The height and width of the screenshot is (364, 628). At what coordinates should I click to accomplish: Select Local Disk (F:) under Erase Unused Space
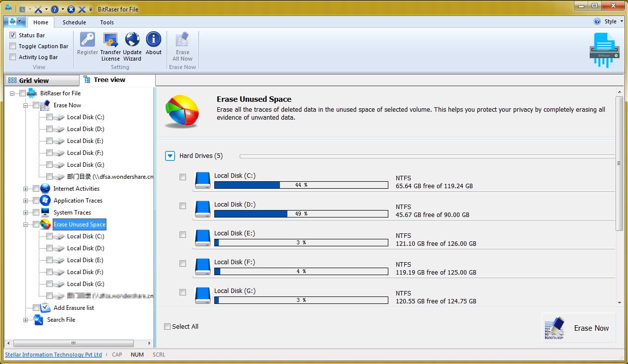pyautogui.click(x=85, y=272)
